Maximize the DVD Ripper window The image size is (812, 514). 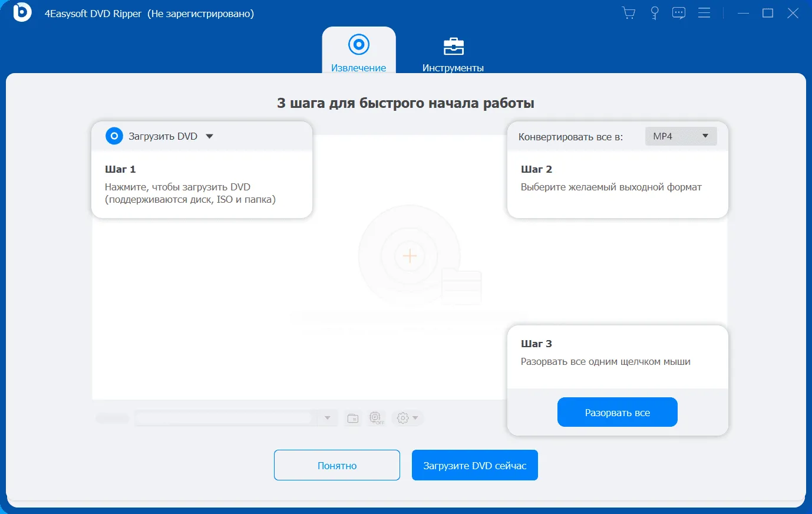coord(768,13)
